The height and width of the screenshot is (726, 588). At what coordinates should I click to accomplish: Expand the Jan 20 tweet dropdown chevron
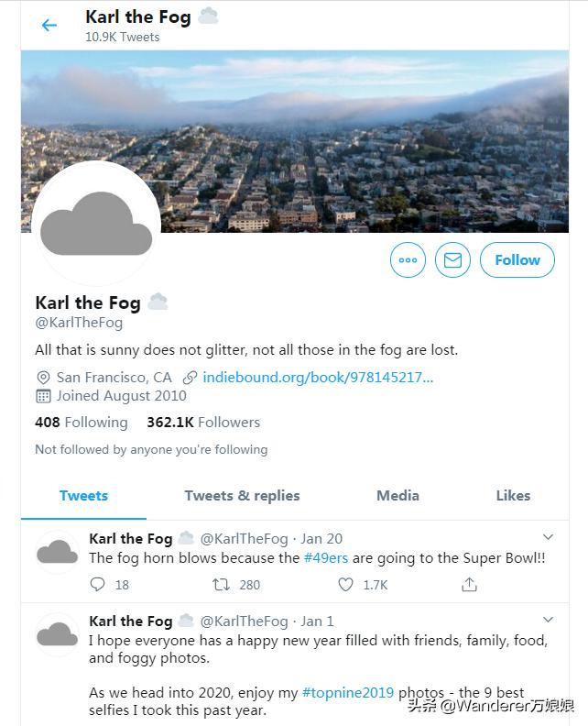(548, 537)
